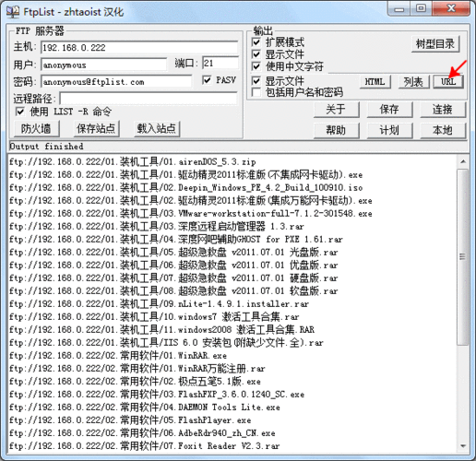Select the 超级急救盘 光盘版.rar line
Screen dimensions: 476x461
[x=173, y=252]
